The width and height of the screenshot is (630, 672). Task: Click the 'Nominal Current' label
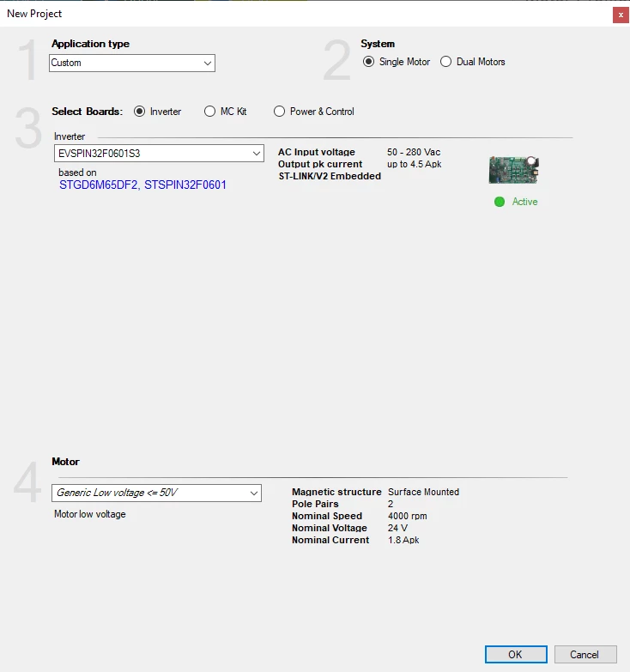tap(330, 540)
